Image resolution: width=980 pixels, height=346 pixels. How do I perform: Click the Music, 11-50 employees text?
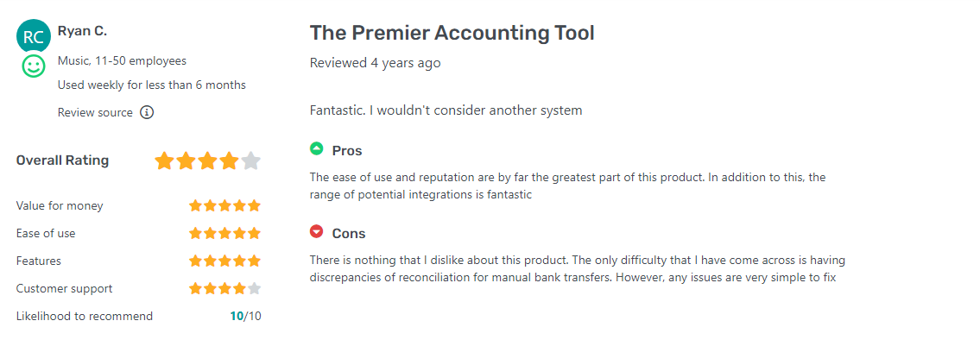point(122,61)
